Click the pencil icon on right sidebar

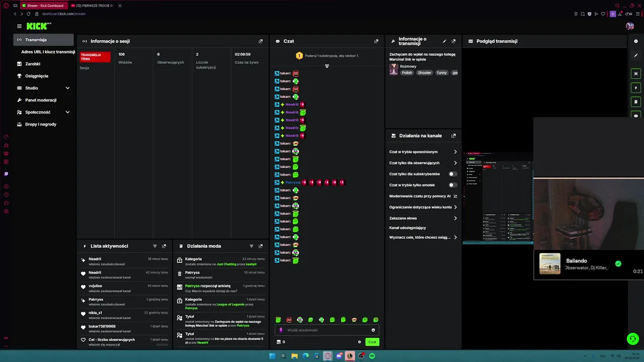[x=636, y=55]
